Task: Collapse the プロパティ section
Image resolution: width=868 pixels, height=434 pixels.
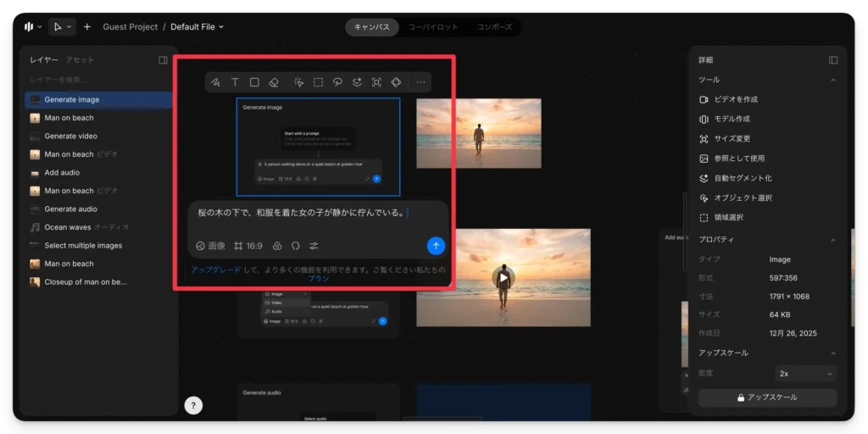Action: click(833, 240)
